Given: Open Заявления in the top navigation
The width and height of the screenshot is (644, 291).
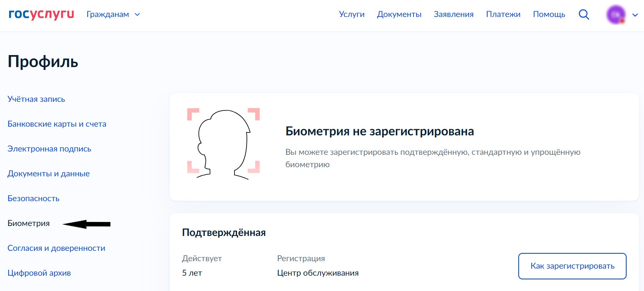Looking at the screenshot, I should click(x=454, y=14).
